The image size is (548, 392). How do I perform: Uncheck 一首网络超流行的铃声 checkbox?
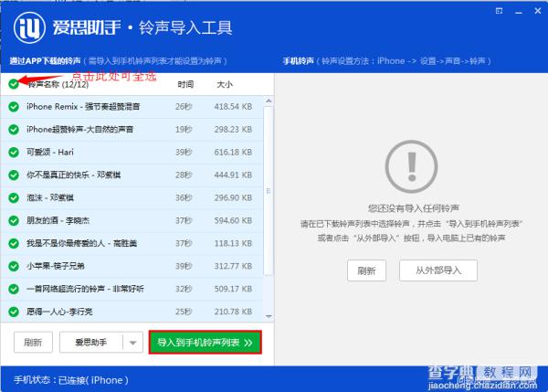tap(14, 289)
